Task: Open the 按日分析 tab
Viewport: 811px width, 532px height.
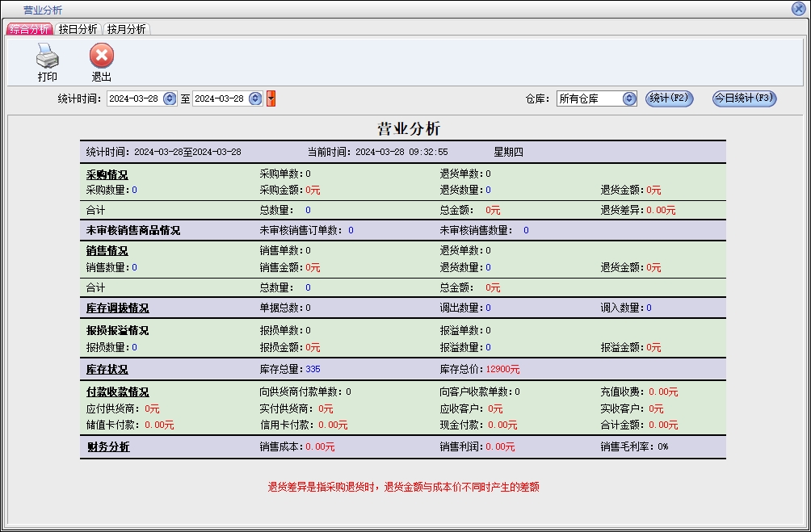Action: coord(78,29)
